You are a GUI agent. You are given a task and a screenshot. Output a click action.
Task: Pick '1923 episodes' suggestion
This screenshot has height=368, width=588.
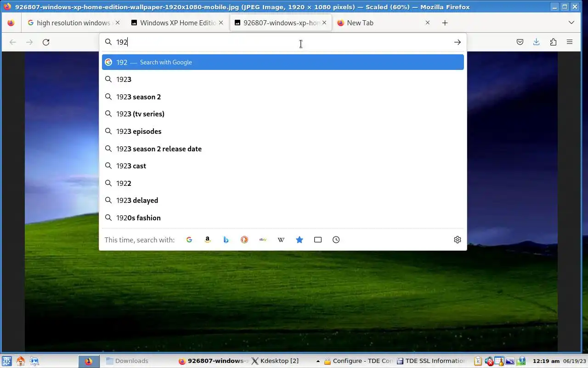click(x=283, y=131)
